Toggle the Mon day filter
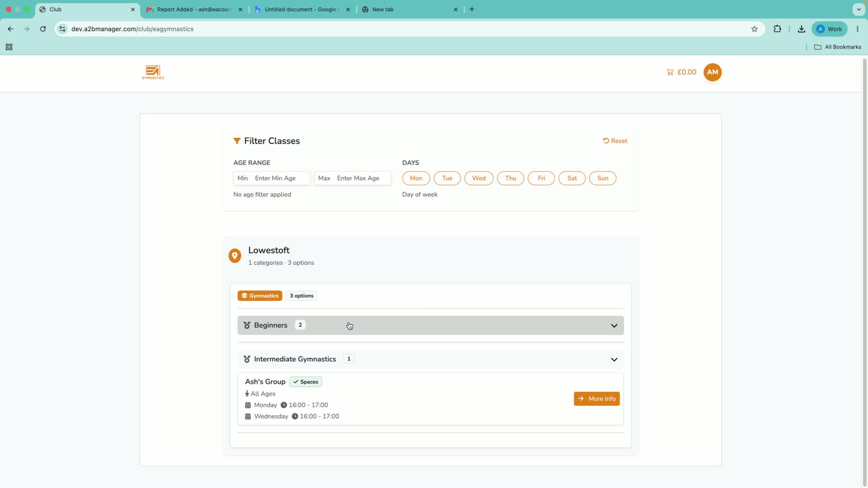868x488 pixels. 416,178
